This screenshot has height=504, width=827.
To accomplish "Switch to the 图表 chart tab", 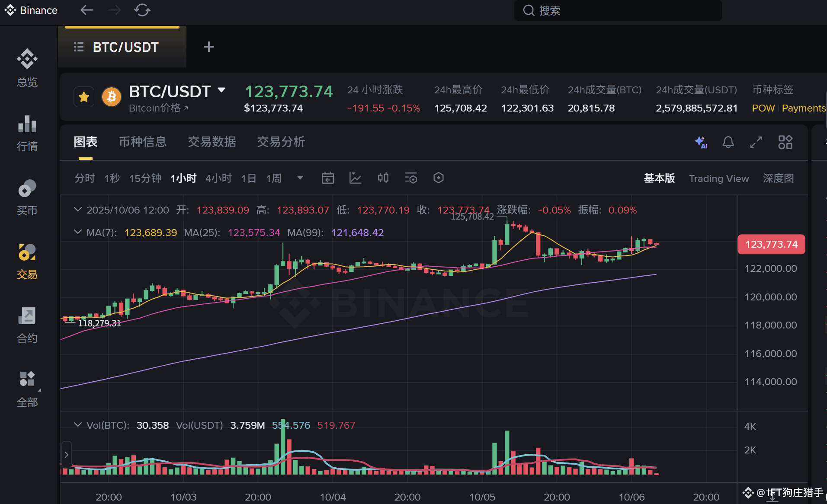I will coord(86,142).
